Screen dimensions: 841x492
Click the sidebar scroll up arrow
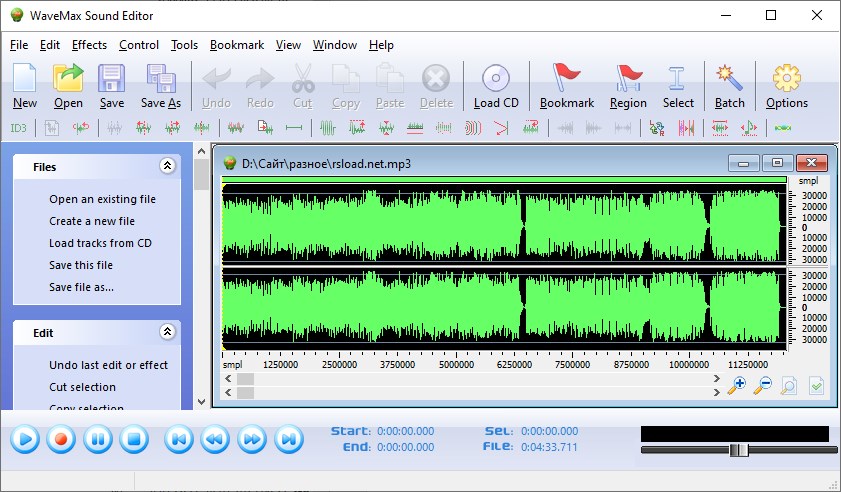pos(201,151)
